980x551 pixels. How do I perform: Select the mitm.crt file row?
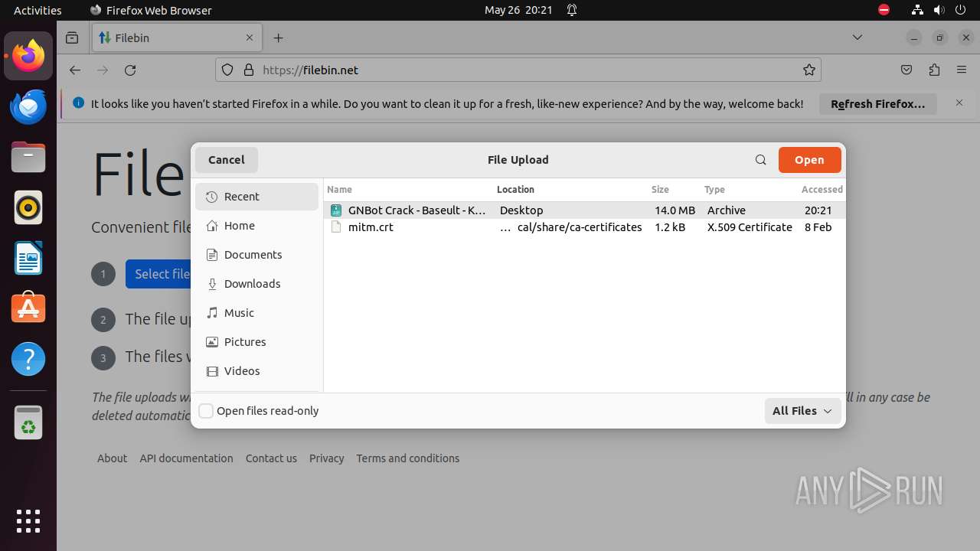[585, 227]
